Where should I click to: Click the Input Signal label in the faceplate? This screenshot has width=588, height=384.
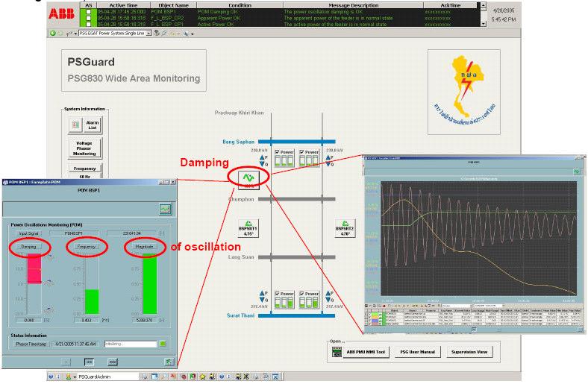tap(29, 233)
